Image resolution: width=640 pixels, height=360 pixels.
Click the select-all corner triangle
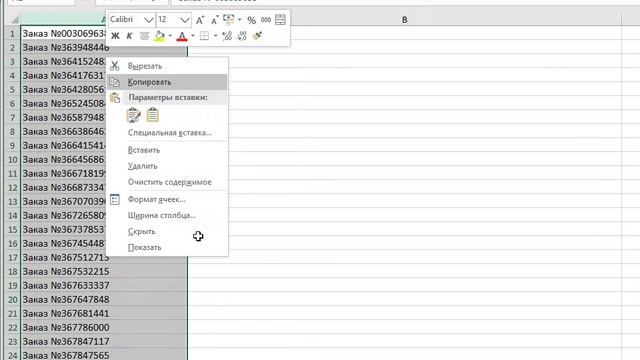[x=14, y=20]
